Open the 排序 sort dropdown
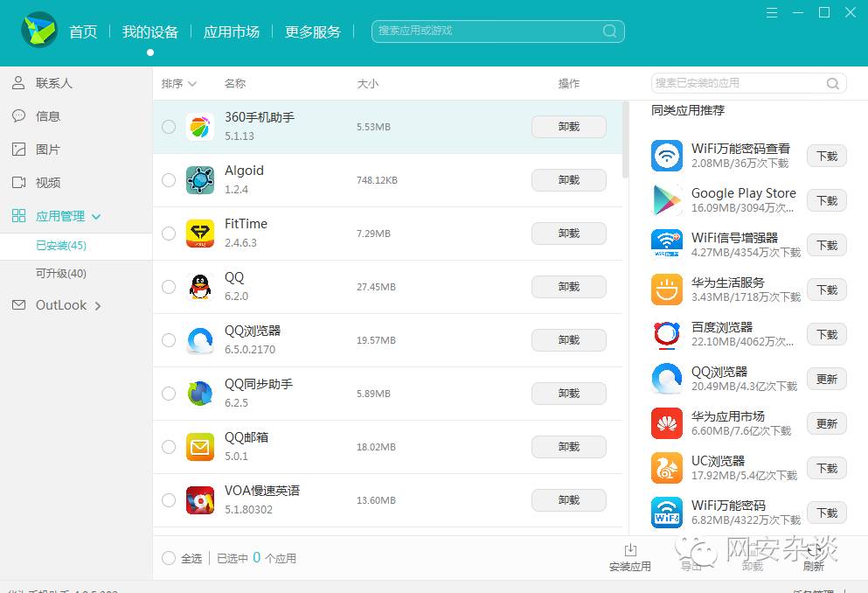Screen dimensions: 868x593 pos(179,84)
